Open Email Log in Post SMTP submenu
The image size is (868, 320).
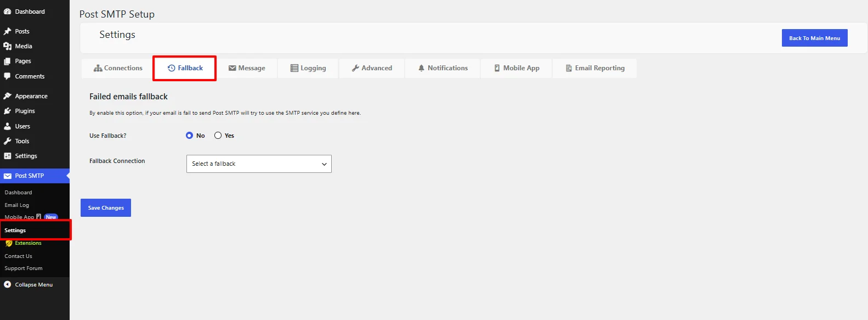click(17, 205)
